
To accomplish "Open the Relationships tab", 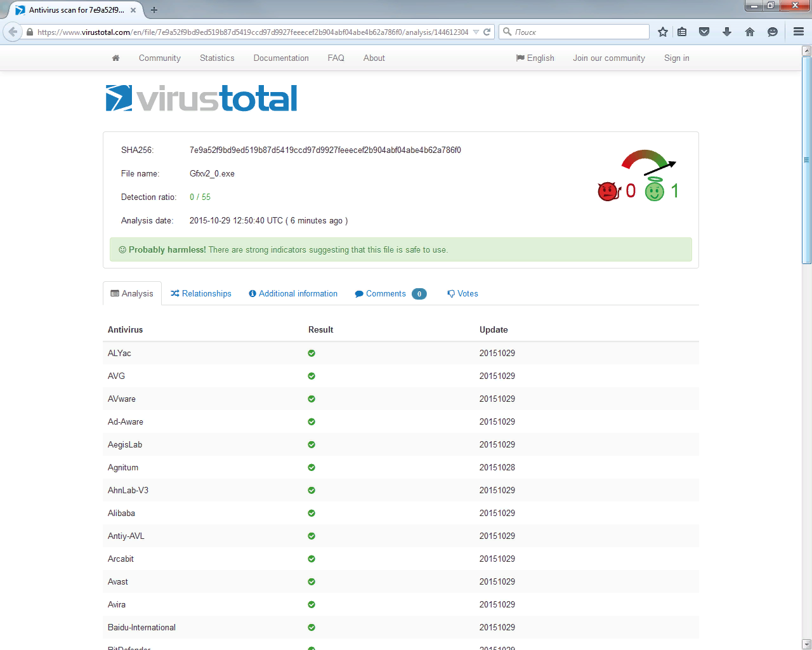I will coord(201,293).
